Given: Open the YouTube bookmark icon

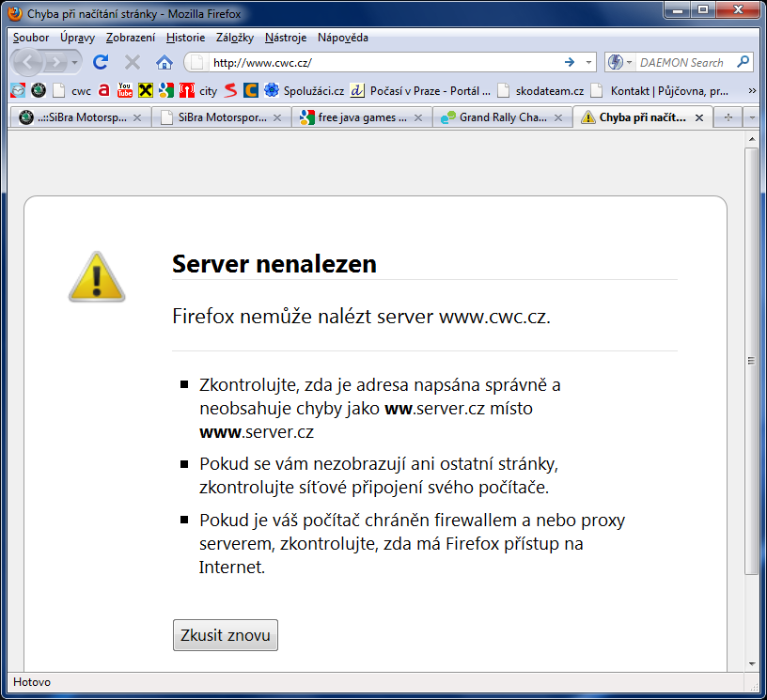Looking at the screenshot, I should tap(124, 90).
